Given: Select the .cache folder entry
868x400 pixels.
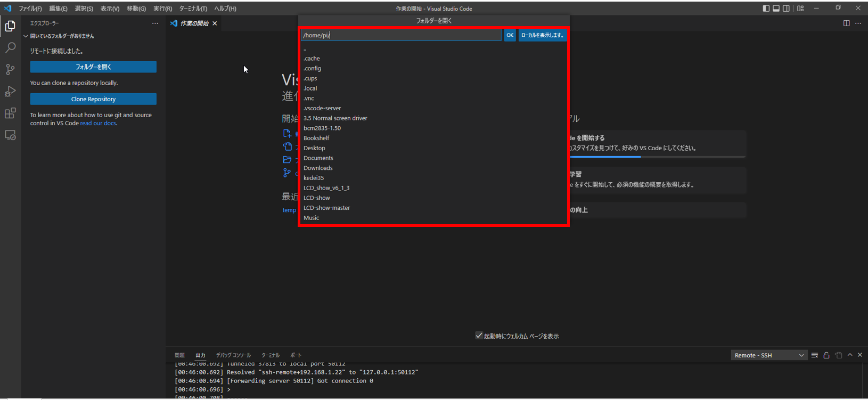Looking at the screenshot, I should tap(433, 59).
